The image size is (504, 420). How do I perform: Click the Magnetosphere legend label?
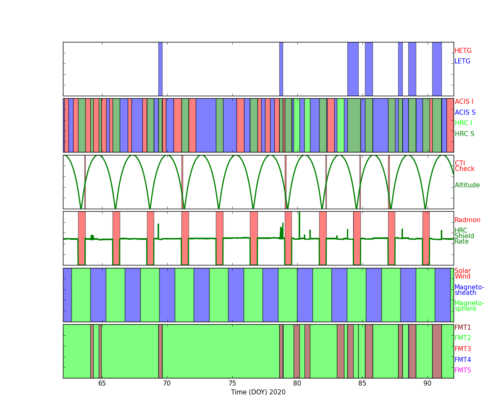pyautogui.click(x=469, y=306)
